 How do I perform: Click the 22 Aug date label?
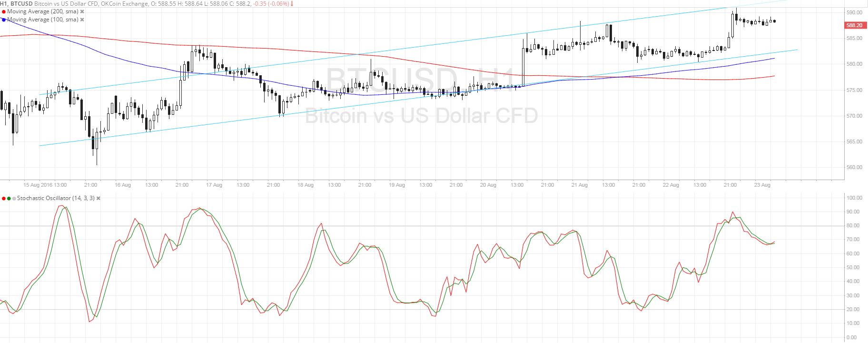point(671,185)
